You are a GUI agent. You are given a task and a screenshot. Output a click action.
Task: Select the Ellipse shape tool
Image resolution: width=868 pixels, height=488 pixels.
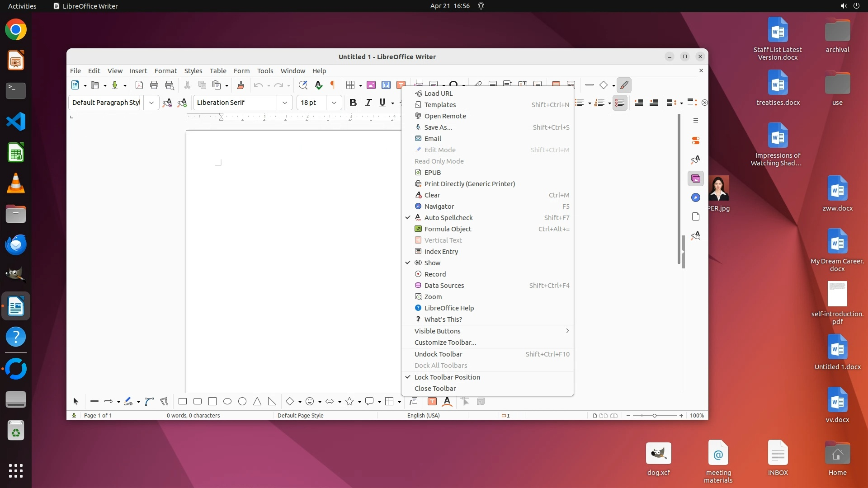tap(227, 401)
